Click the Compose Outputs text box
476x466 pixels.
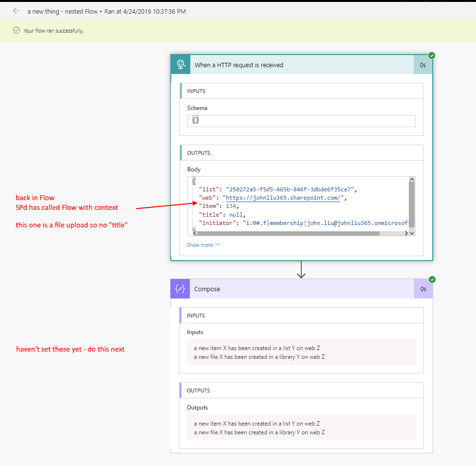pos(301,428)
